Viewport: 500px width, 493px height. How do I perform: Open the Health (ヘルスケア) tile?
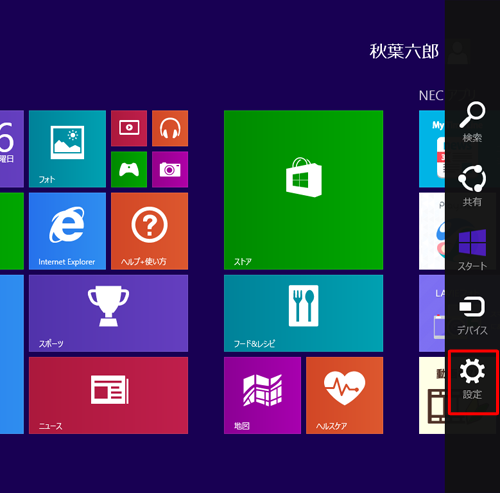[344, 395]
